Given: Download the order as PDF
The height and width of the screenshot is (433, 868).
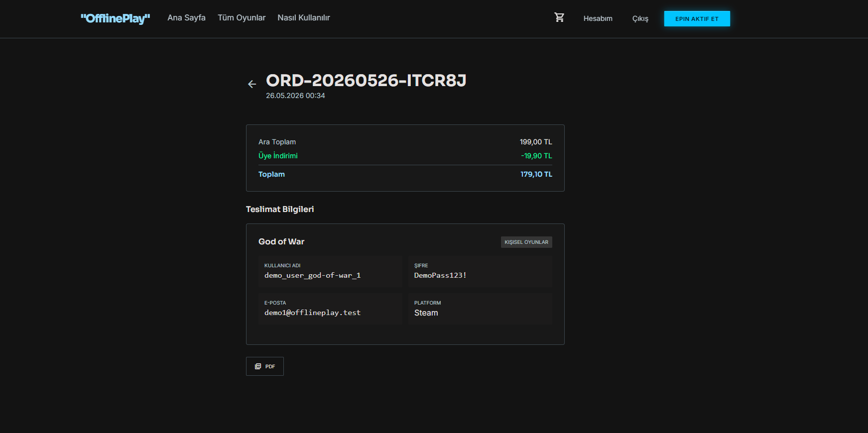Looking at the screenshot, I should (x=265, y=366).
